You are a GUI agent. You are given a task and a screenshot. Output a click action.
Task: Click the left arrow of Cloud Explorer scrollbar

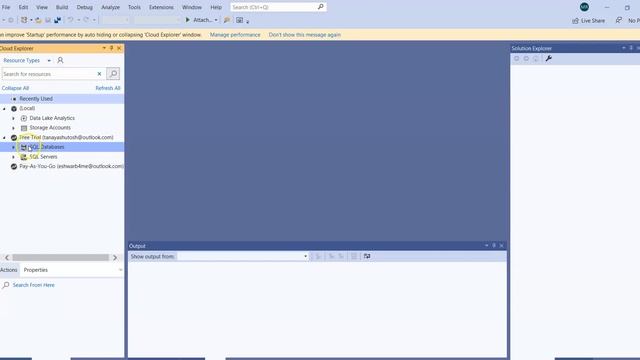click(7, 258)
